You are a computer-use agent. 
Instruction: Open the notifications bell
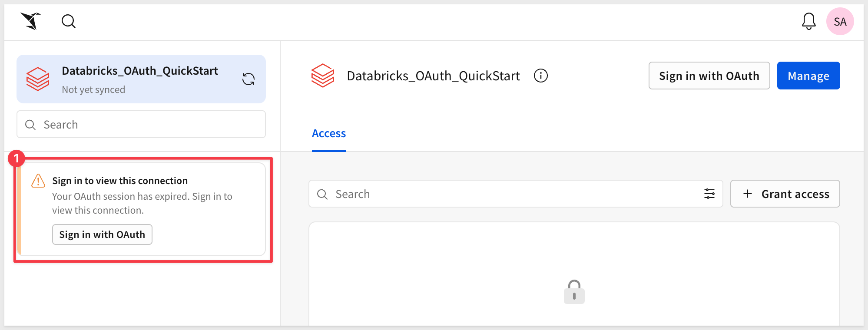point(808,21)
